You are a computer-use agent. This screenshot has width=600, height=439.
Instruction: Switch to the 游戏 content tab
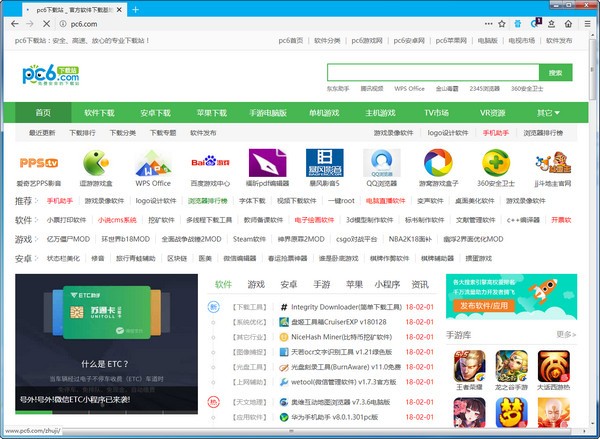[x=256, y=284]
